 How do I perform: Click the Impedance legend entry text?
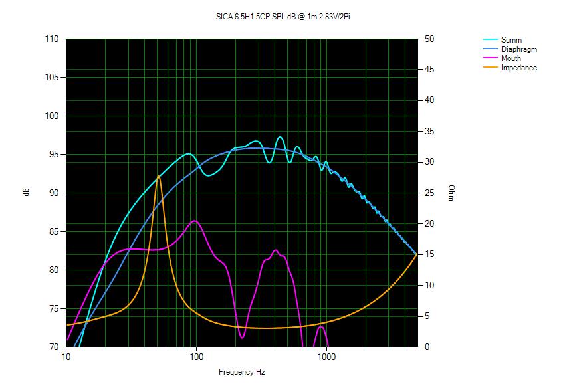coord(518,68)
